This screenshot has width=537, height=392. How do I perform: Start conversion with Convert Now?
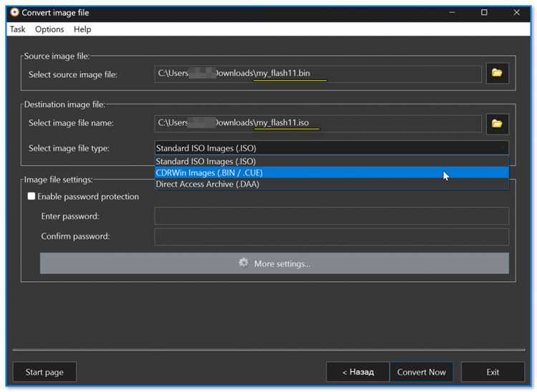click(421, 372)
